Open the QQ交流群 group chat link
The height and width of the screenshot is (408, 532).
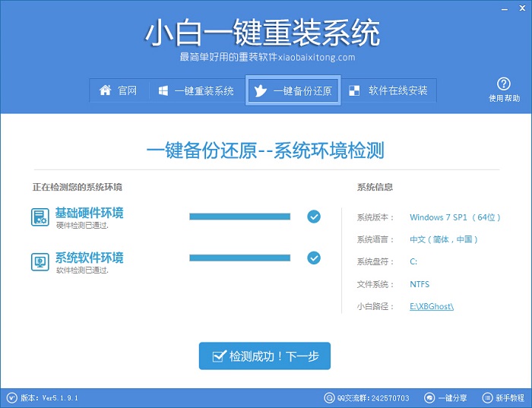[x=369, y=397]
